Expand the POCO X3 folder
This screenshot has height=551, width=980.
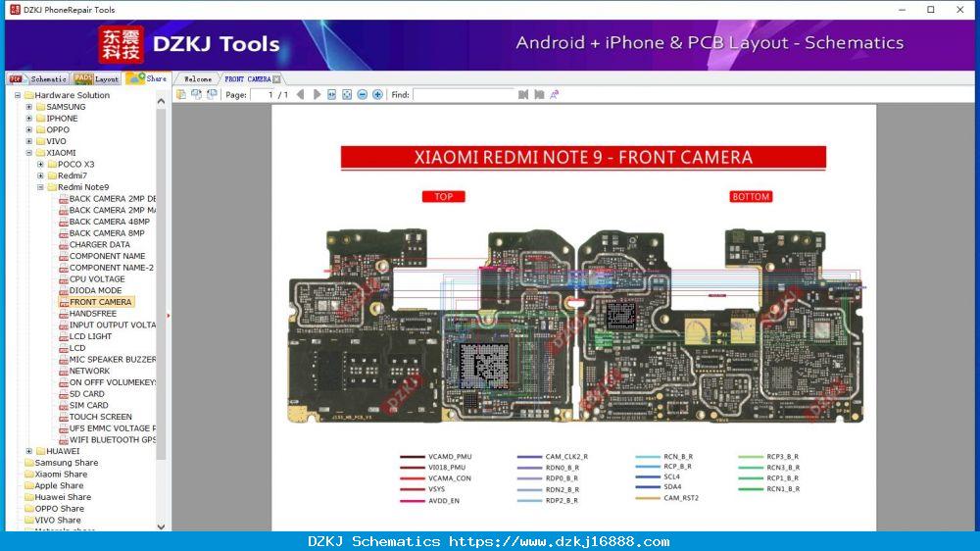tap(40, 165)
